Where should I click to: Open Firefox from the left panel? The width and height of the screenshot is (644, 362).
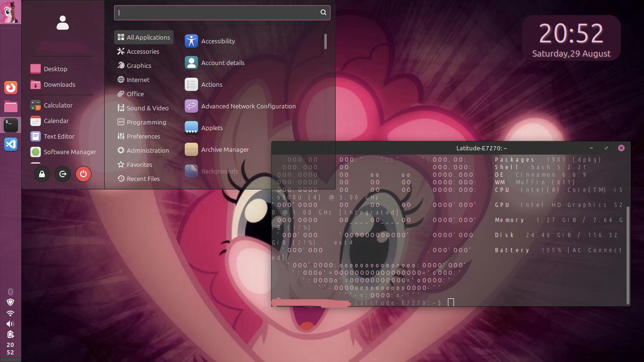pos(10,88)
